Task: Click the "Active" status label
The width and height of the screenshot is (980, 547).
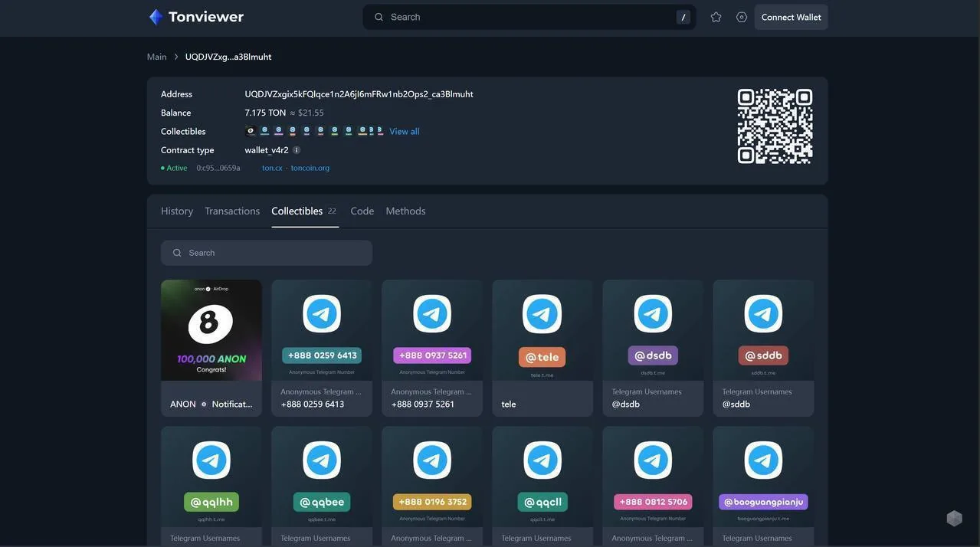Action: pos(177,168)
